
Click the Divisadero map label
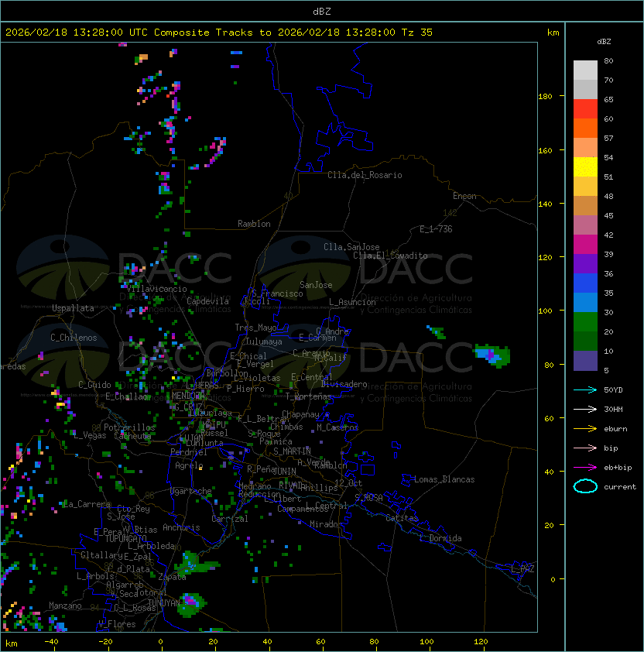pos(344,384)
